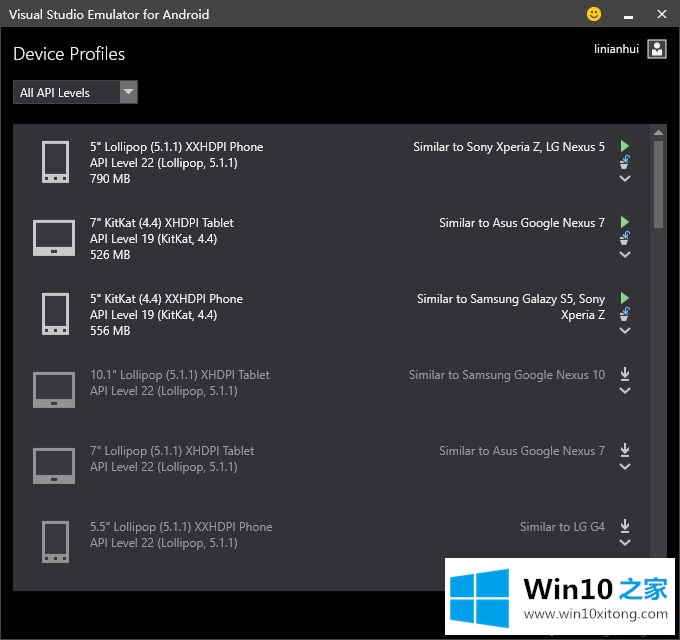Select the 5.5" Lollipop (5.1.1) XXHDPI Phone title
This screenshot has height=640, width=680.
(181, 527)
